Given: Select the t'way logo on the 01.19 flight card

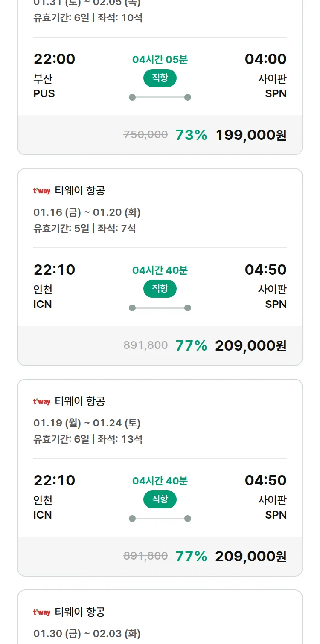Looking at the screenshot, I should 41,401.
